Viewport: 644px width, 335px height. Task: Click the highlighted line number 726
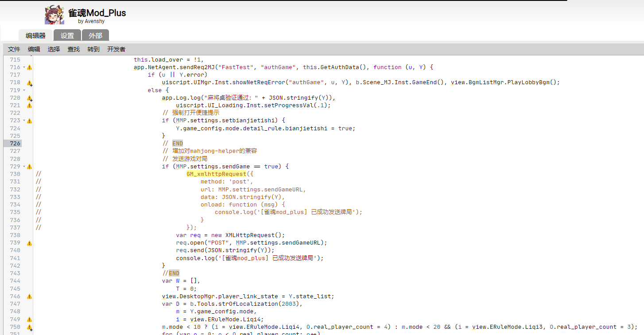tap(15, 144)
